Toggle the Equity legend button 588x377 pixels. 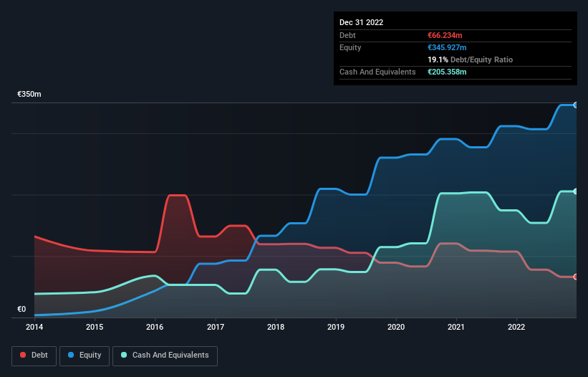tap(85, 355)
